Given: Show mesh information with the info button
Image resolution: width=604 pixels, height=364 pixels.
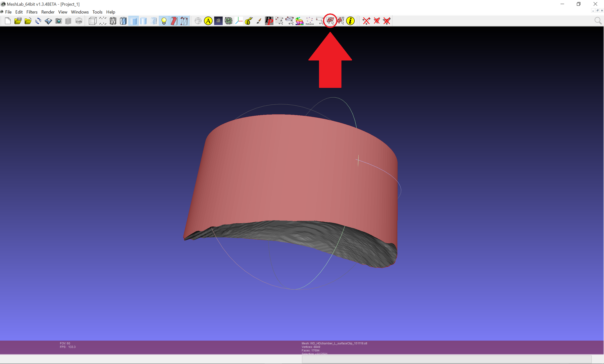Looking at the screenshot, I should point(350,21).
